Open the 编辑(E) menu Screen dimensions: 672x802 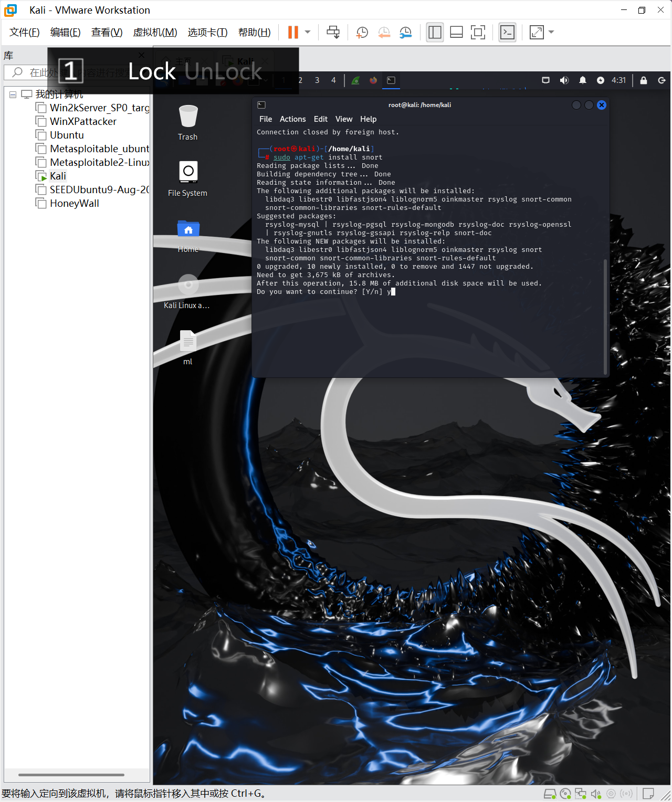(66, 33)
